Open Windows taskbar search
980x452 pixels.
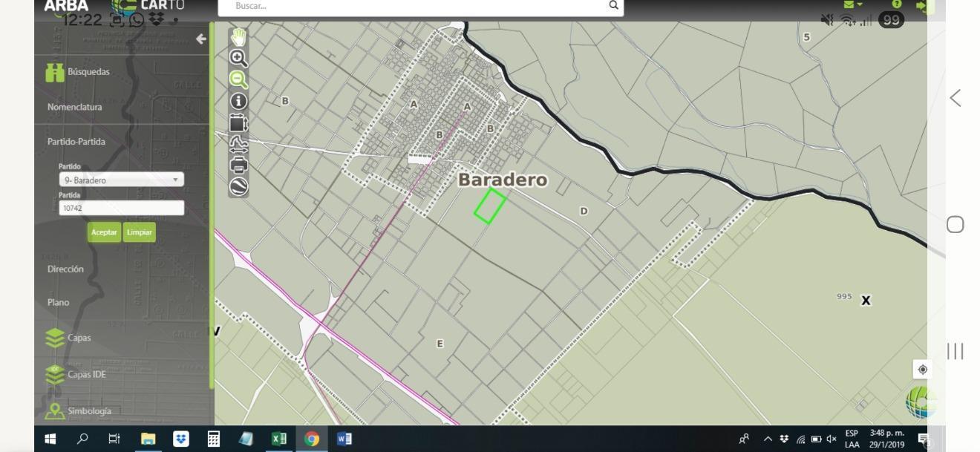82,439
